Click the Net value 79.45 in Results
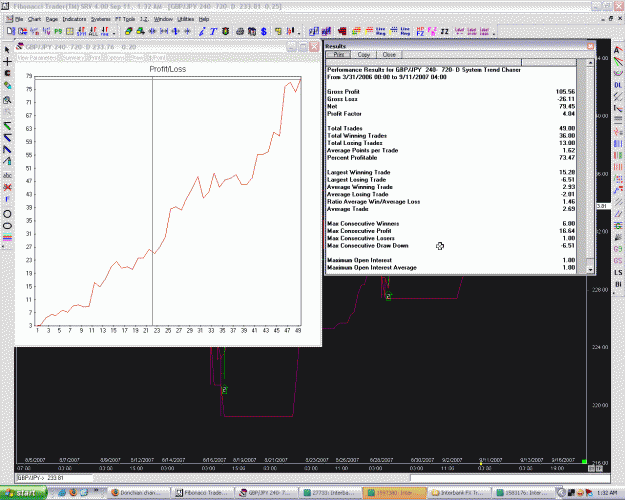 click(567, 106)
